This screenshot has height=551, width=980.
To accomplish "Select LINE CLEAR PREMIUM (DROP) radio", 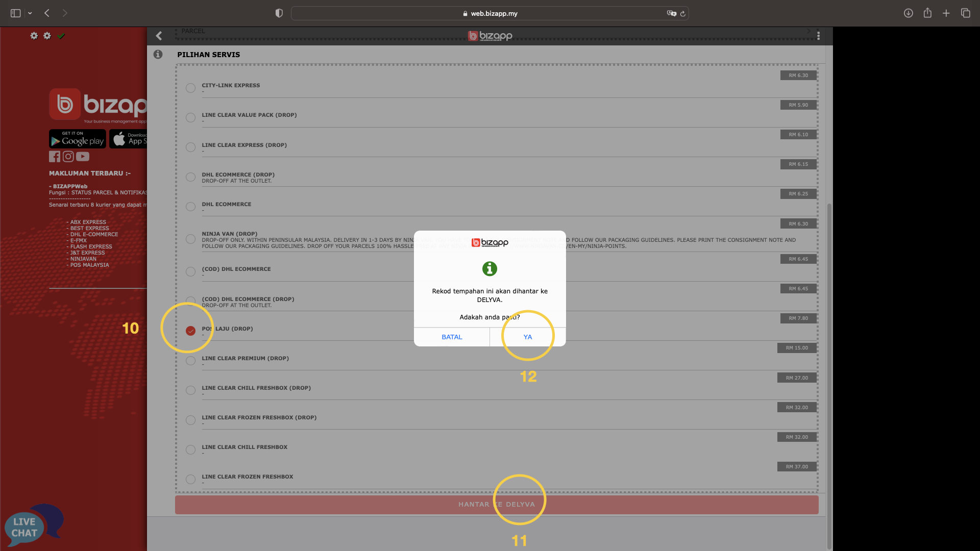I will pos(190,361).
